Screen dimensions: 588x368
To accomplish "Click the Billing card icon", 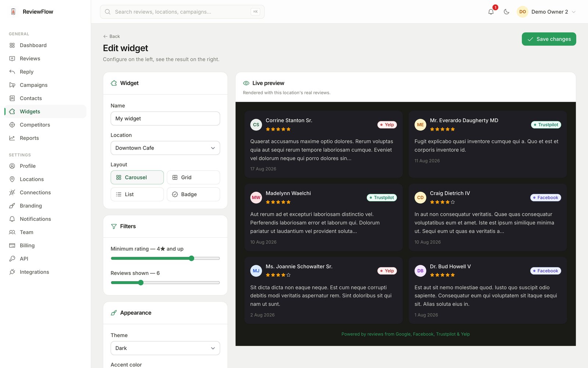I will (12, 245).
